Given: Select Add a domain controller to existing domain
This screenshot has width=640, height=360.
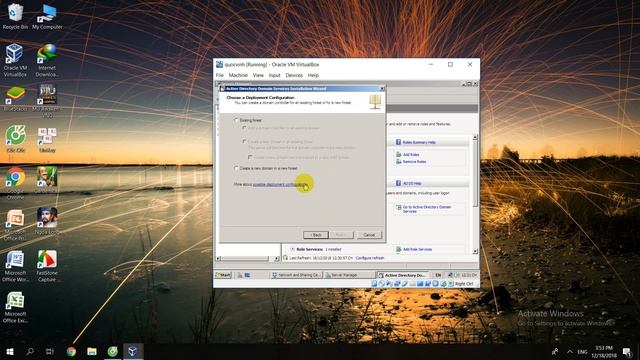Looking at the screenshot, I should click(x=244, y=128).
